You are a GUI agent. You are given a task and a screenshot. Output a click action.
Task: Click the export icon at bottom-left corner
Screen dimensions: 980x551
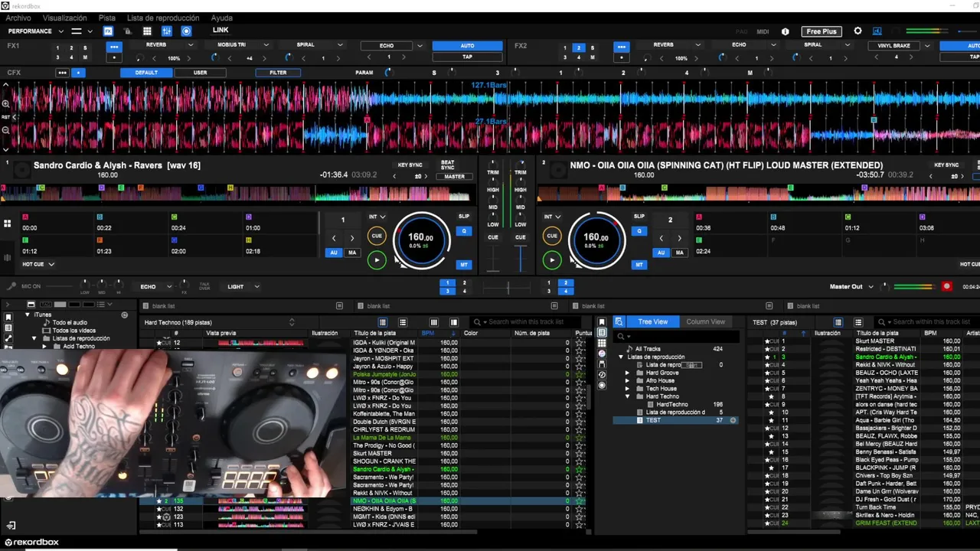(11, 526)
